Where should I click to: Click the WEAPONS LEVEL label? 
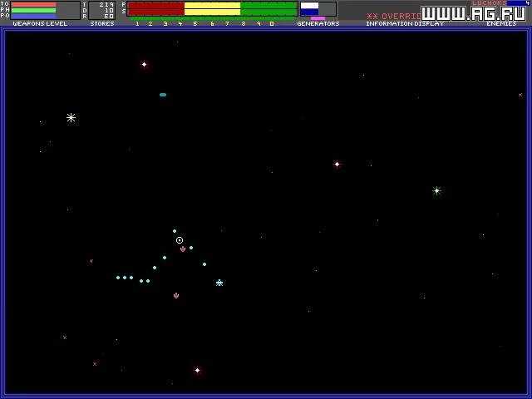pyautogui.click(x=40, y=23)
